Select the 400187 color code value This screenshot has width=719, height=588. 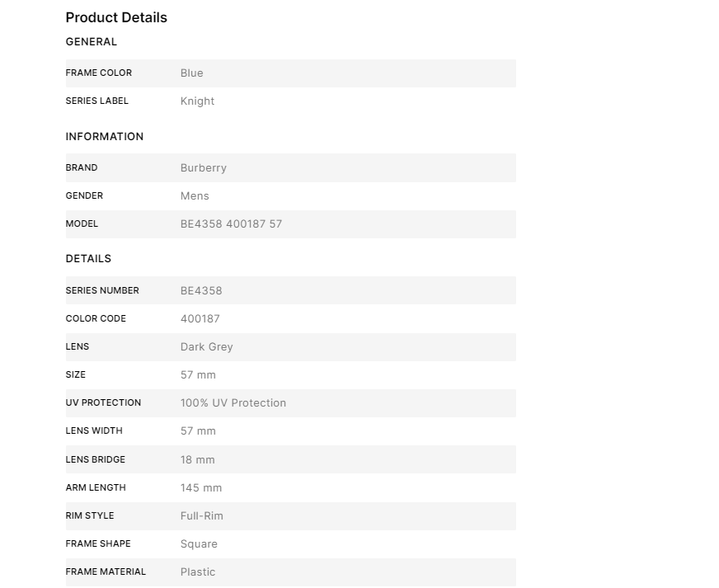click(200, 318)
